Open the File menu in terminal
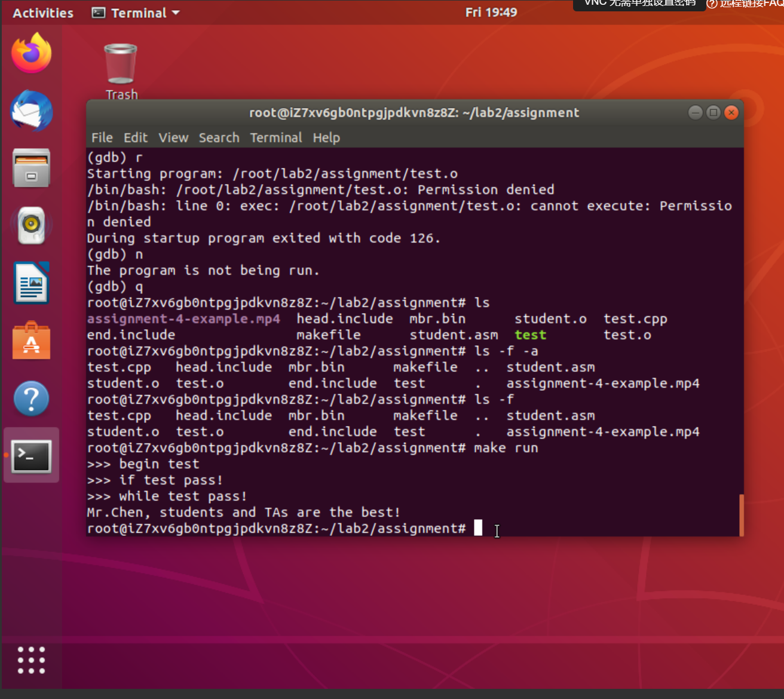The image size is (784, 699). click(x=102, y=138)
